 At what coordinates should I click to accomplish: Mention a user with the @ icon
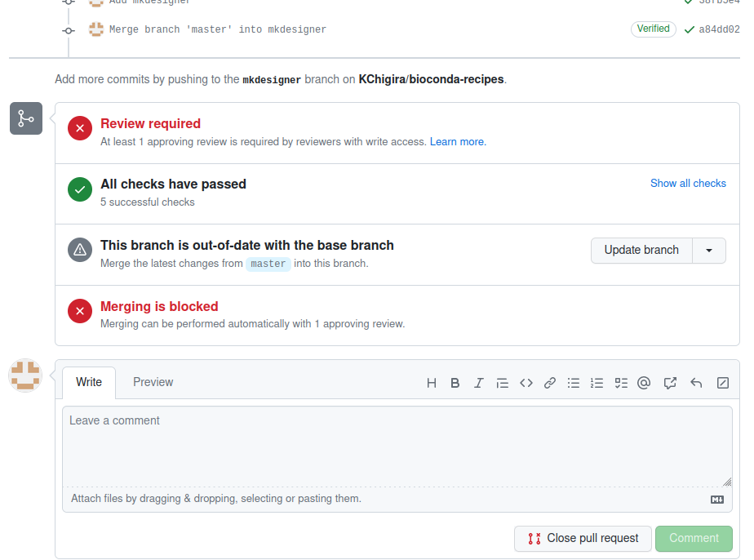click(x=644, y=383)
